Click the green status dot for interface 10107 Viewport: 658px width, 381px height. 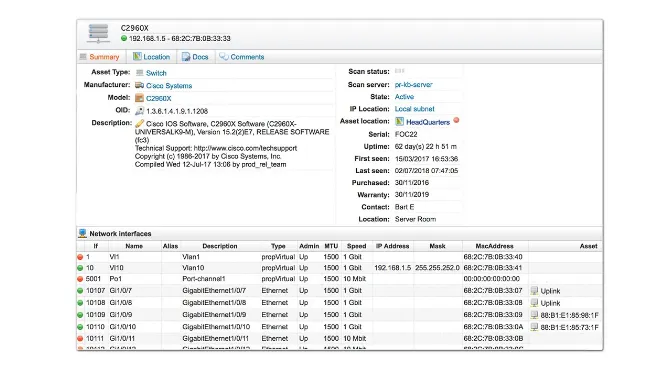(x=80, y=290)
